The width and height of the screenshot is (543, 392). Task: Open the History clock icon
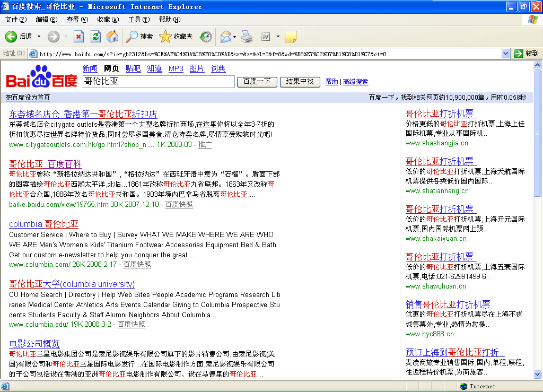click(x=206, y=37)
